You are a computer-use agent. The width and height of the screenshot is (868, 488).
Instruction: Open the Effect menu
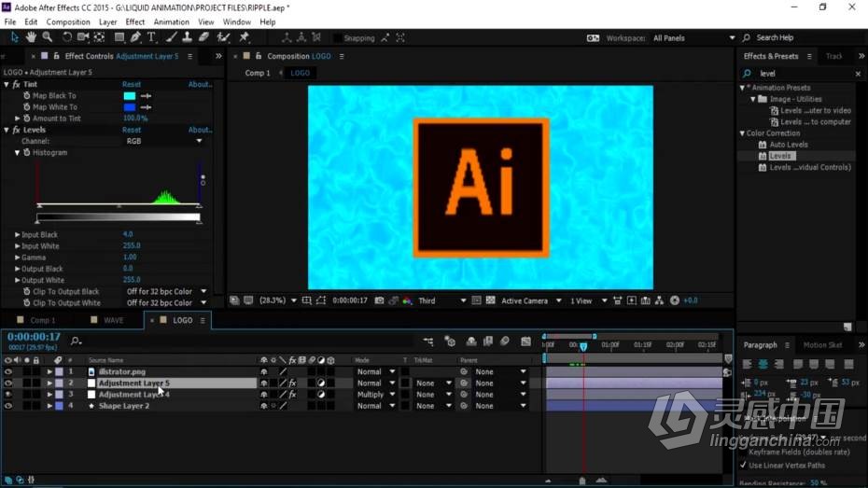[x=135, y=22]
